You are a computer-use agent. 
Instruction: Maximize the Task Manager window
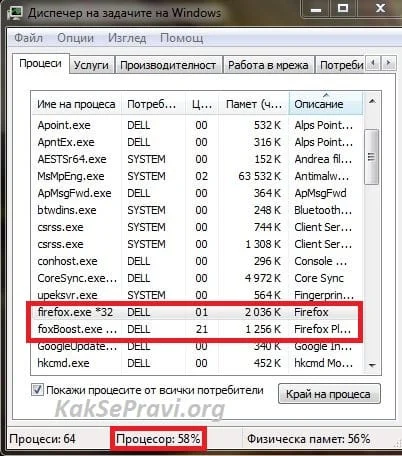[343, 9]
